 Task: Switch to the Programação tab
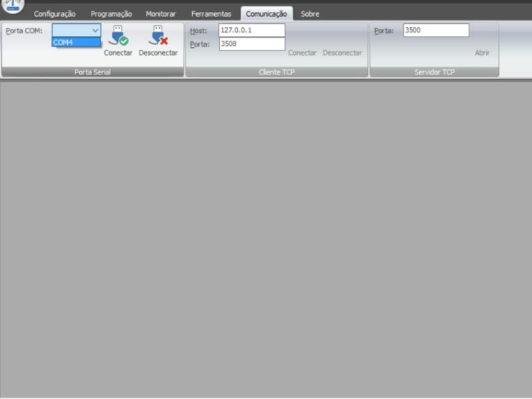tap(111, 14)
